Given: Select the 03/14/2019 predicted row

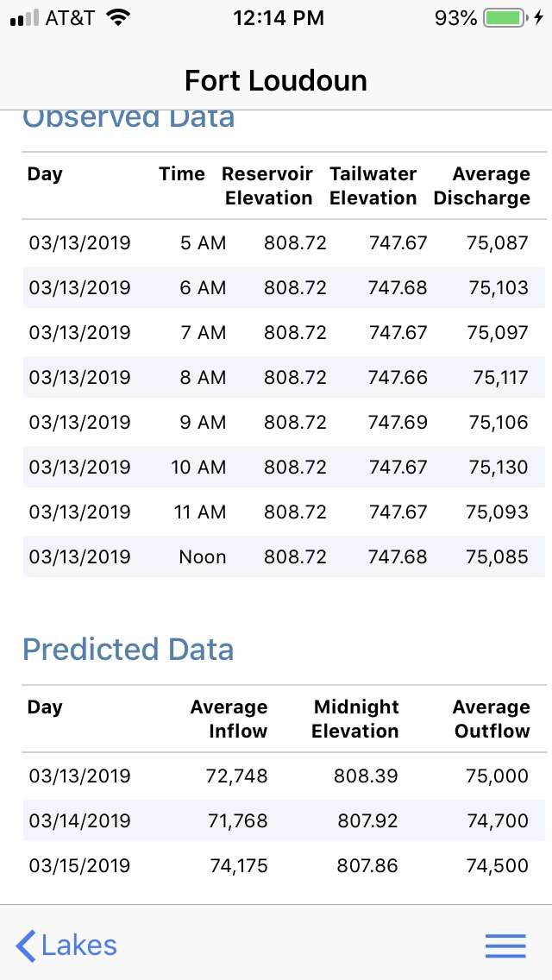Looking at the screenshot, I should click(284, 820).
